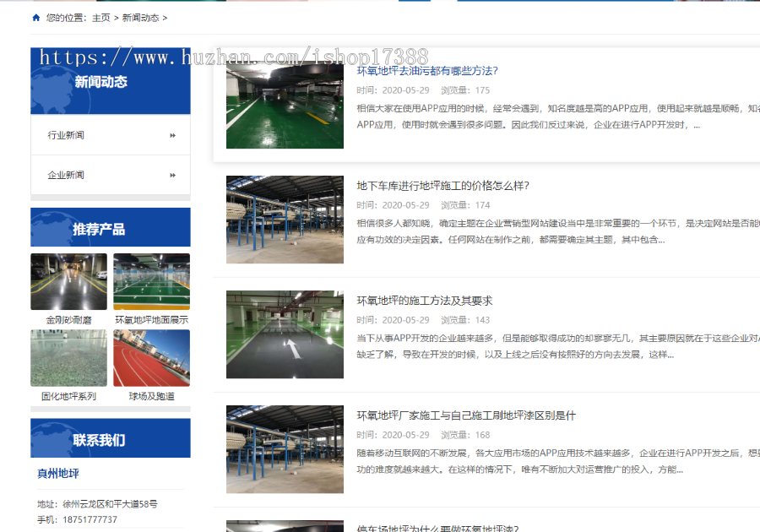Click the arrow-floor image for 环氧地坪的施工方法 article
Screen dimensions: 760x532
coord(285,334)
